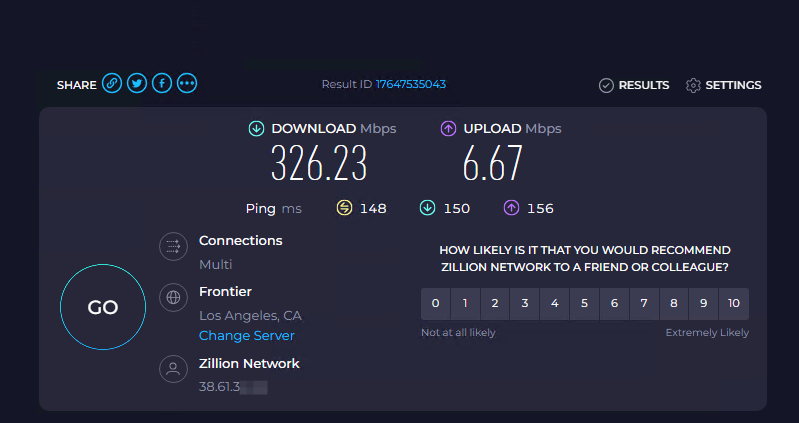The image size is (799, 423).
Task: Pick rating 3 on the survey
Action: [x=525, y=304]
